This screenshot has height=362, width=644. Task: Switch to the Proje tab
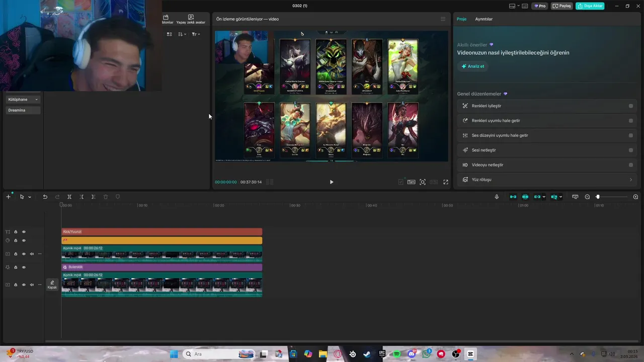coord(461,19)
